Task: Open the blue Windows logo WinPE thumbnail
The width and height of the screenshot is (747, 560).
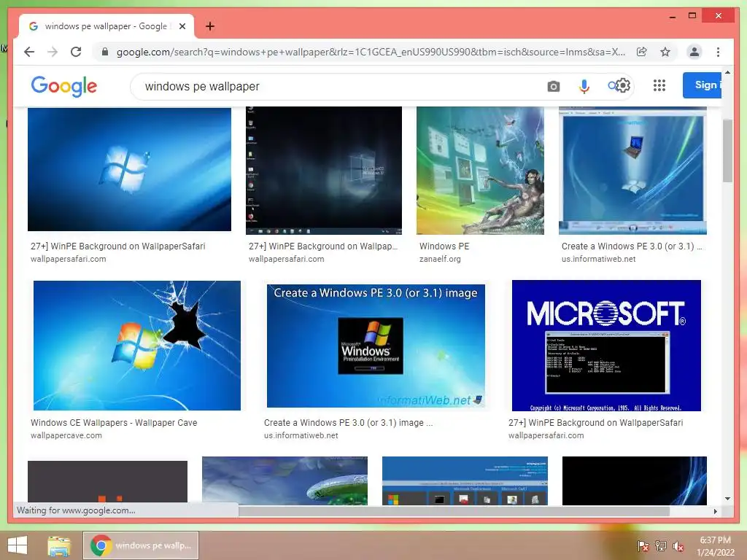Action: [129, 169]
